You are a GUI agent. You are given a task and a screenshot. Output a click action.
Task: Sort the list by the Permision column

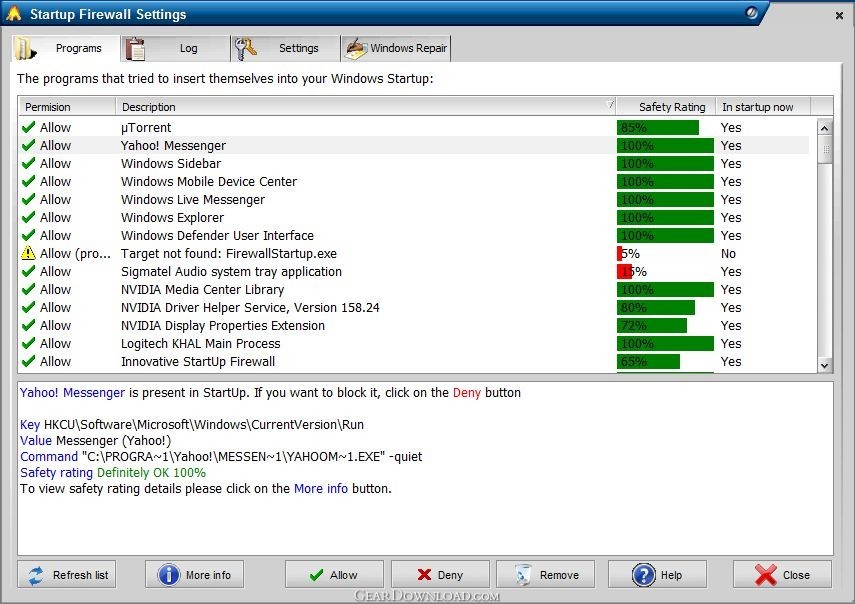coord(67,107)
